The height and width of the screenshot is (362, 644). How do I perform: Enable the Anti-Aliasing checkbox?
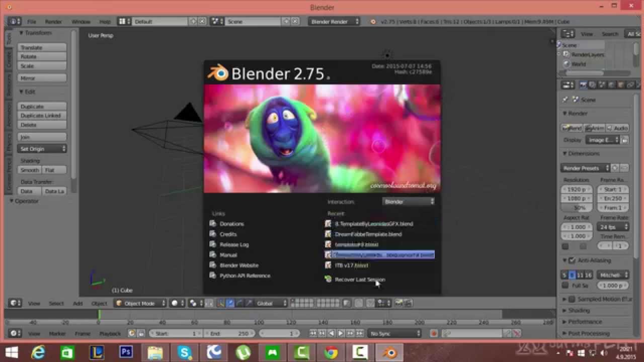pyautogui.click(x=572, y=260)
